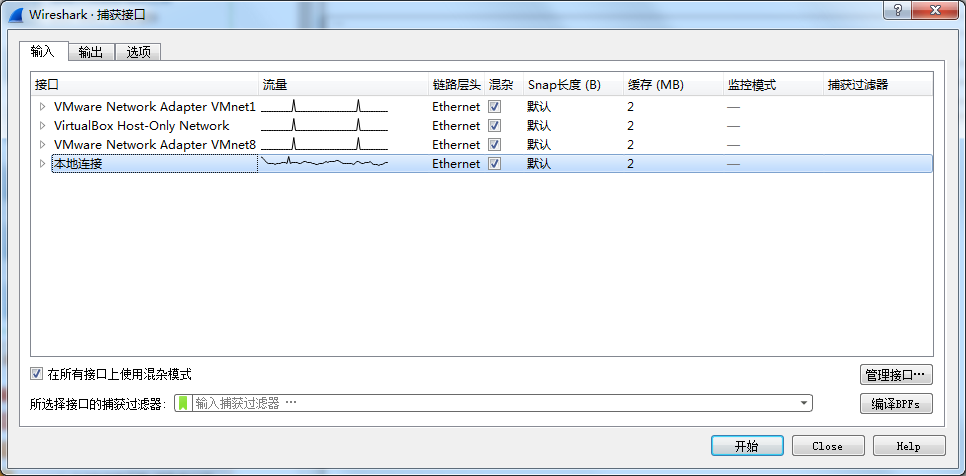Switch to the 输入 tab
The height and width of the screenshot is (476, 966).
tap(43, 51)
